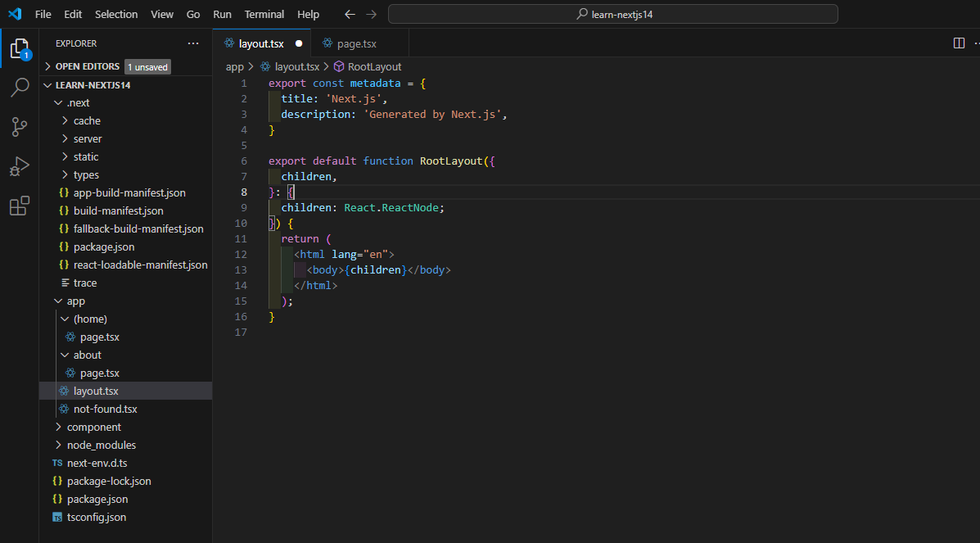The width and height of the screenshot is (980, 543).
Task: Open the Source Control view
Action: [x=20, y=127]
